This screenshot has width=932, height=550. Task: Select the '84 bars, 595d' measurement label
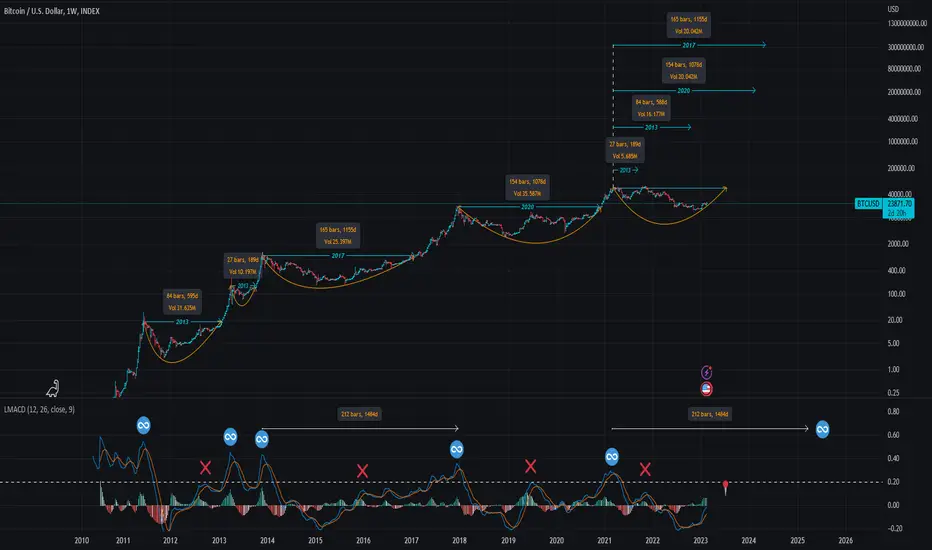(x=182, y=296)
